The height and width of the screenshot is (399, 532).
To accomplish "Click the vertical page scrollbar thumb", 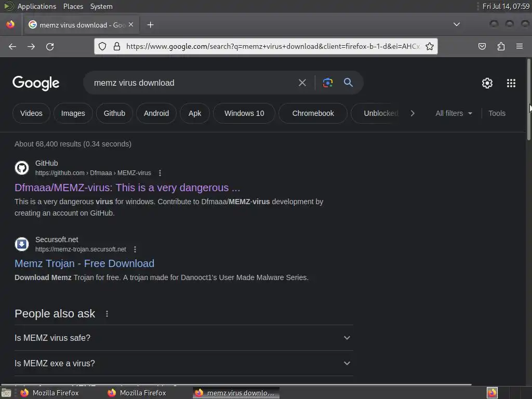I will [528, 99].
